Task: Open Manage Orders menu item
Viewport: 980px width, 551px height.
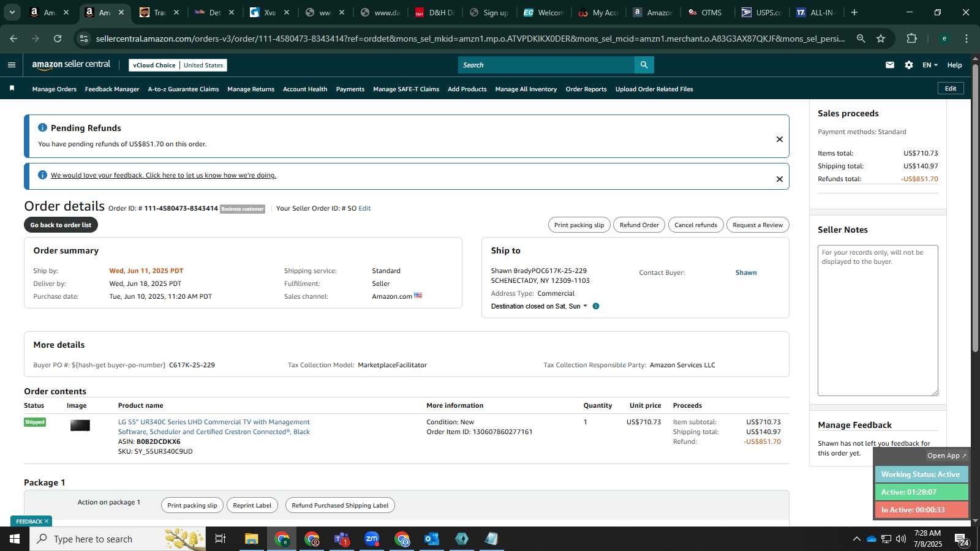Action: 55,89
